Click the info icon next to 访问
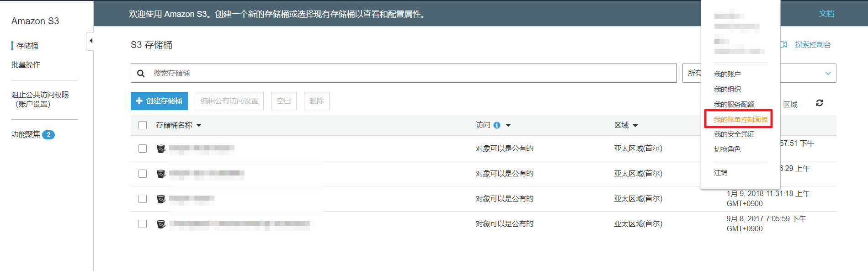Viewport: 868px width, 271px height. point(497,125)
